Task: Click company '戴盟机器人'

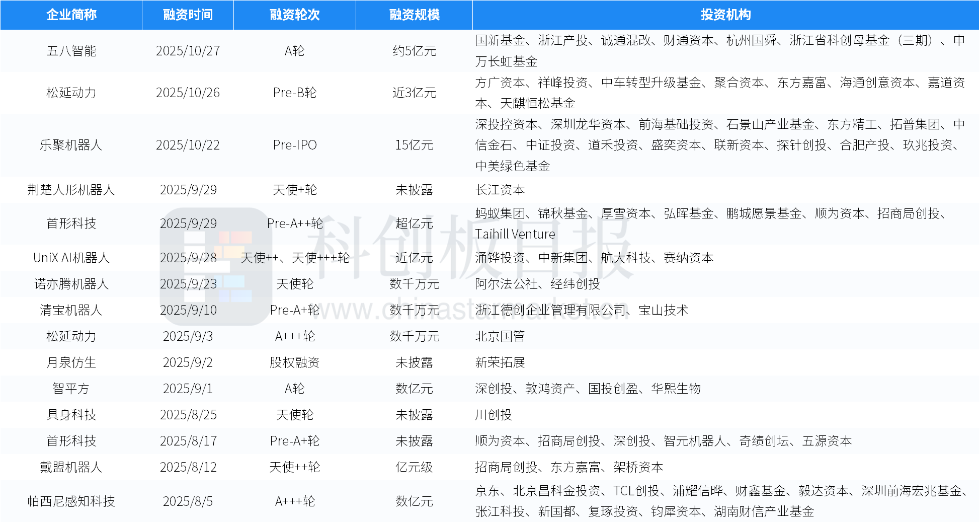Action: (71, 467)
